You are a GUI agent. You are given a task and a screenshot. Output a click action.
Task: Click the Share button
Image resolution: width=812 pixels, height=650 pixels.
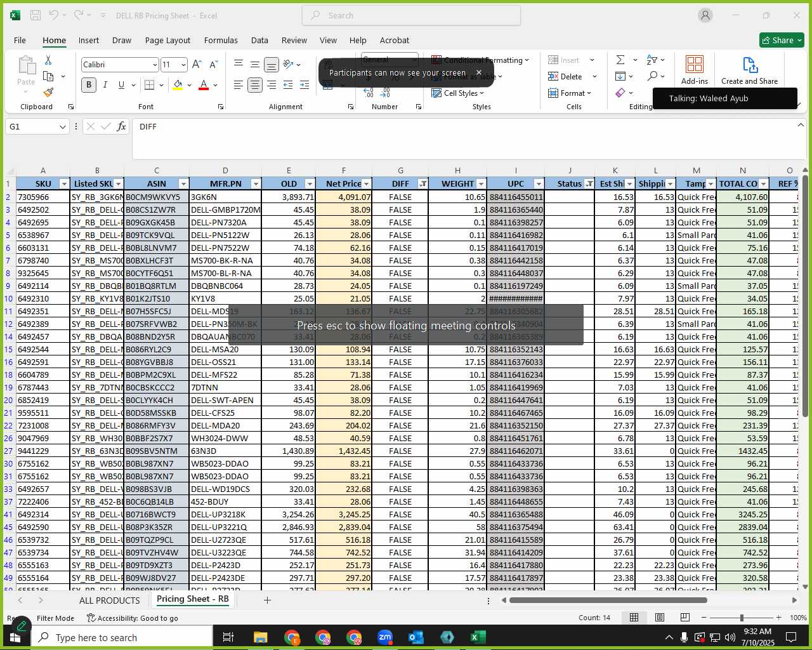tap(782, 40)
